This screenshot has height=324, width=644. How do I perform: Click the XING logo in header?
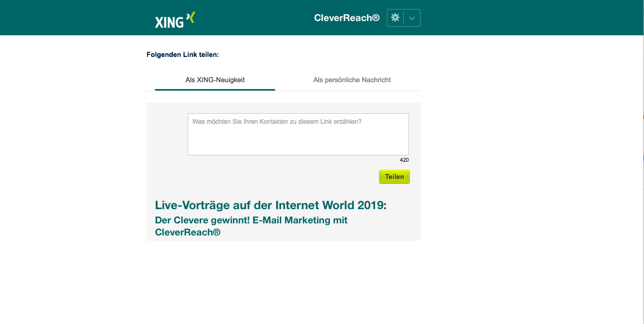[x=175, y=19]
